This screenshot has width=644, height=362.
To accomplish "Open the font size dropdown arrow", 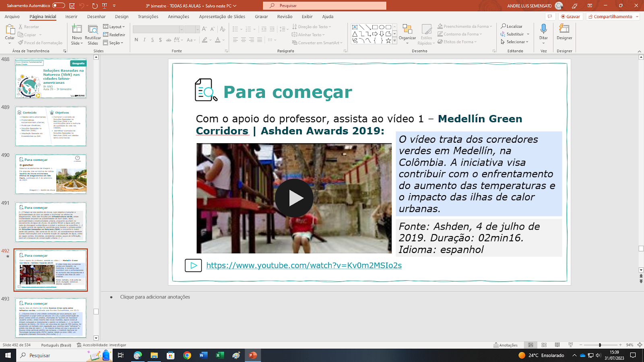I will [198, 29].
